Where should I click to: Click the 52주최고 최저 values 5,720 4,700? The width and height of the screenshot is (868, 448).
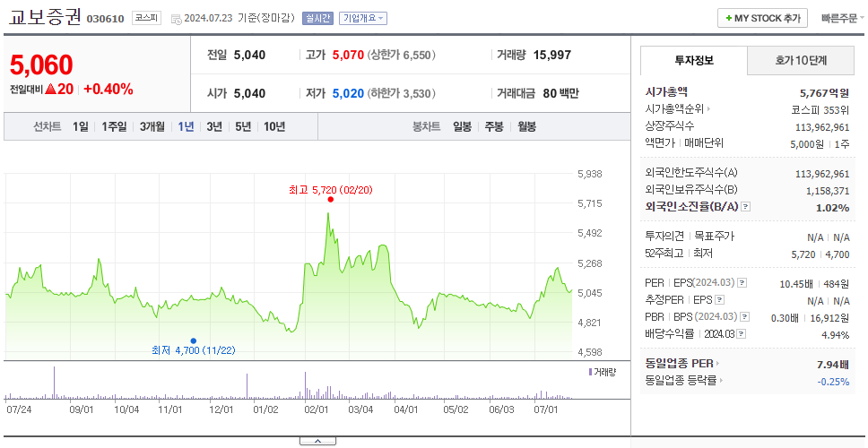pos(821,254)
